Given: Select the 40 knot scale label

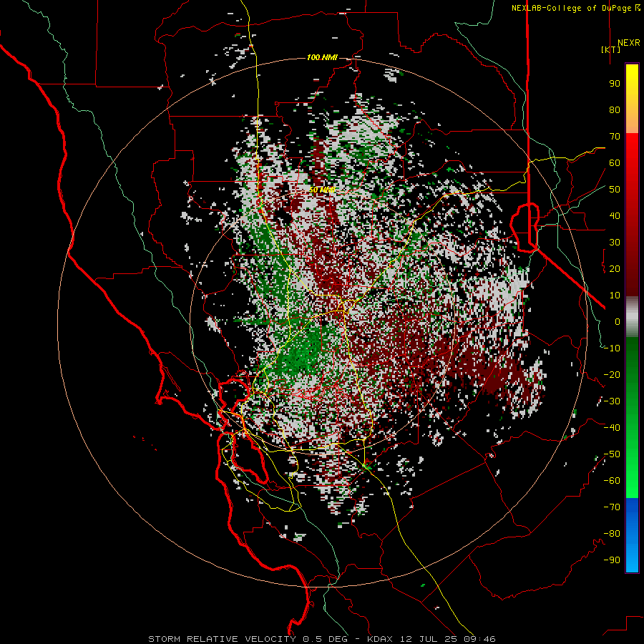Looking at the screenshot, I should pyautogui.click(x=615, y=216).
